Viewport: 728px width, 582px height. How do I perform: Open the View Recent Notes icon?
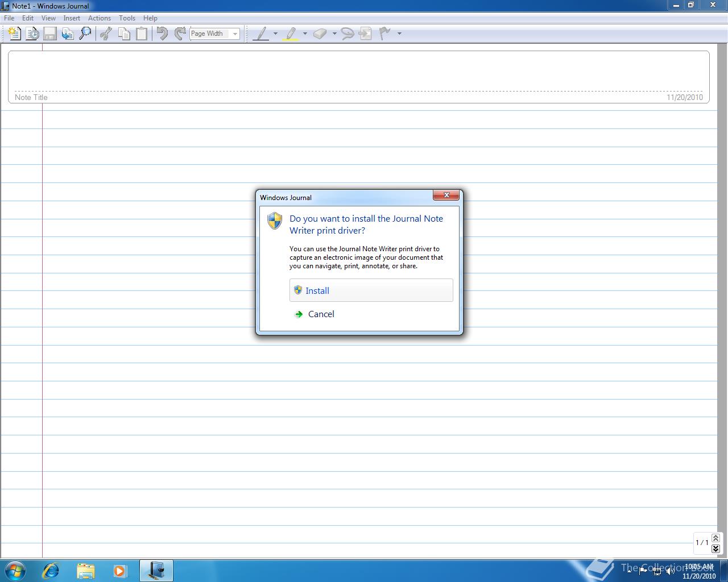click(x=32, y=34)
